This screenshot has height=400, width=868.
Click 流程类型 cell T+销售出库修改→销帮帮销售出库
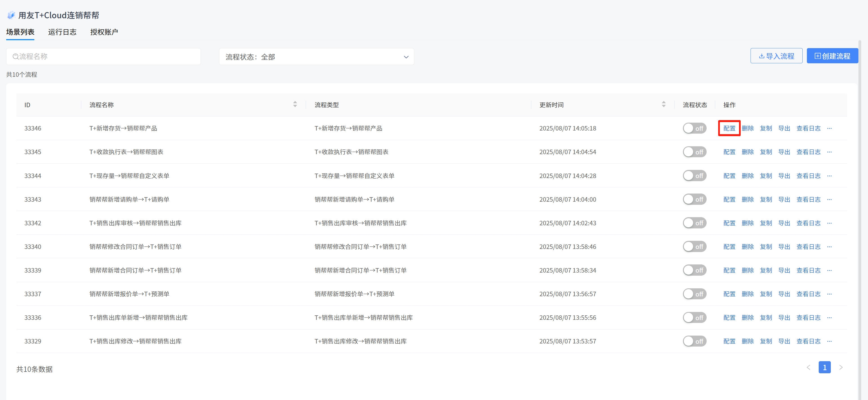[x=360, y=341]
